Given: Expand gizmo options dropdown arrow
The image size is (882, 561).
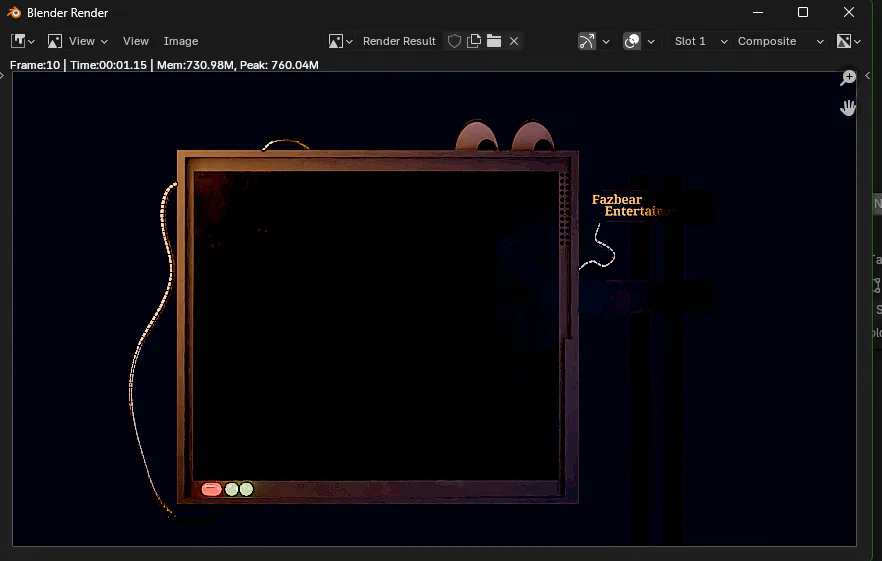Looking at the screenshot, I should coord(606,41).
